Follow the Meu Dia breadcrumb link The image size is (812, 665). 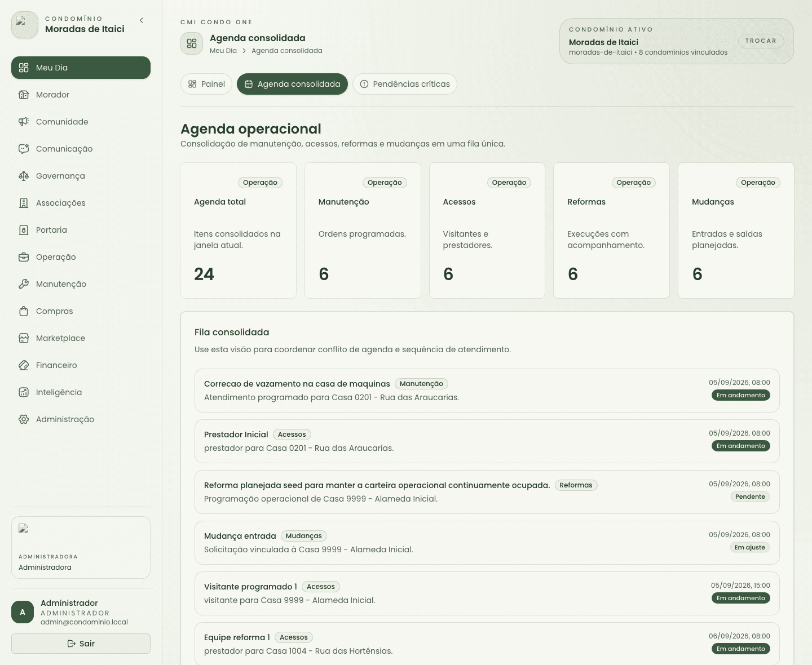223,51
